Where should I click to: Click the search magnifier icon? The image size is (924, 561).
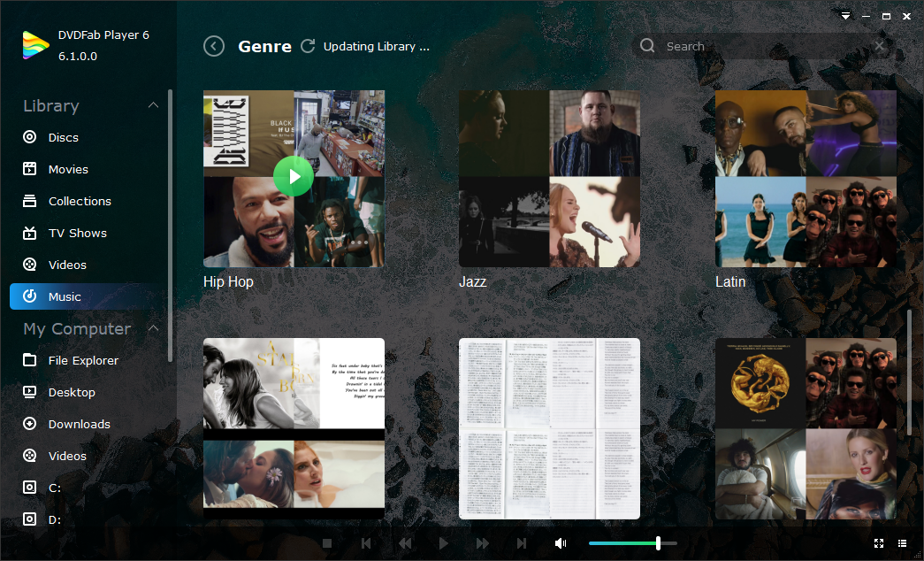pyautogui.click(x=647, y=46)
